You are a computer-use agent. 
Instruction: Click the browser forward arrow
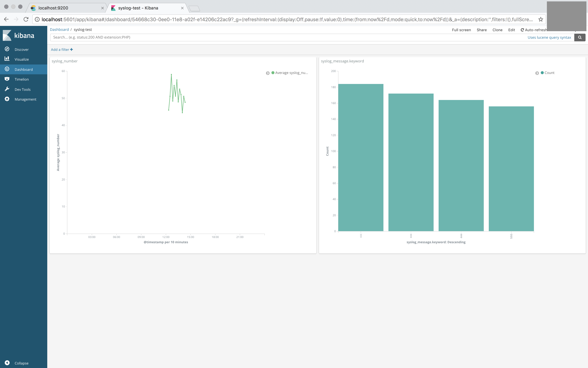16,19
